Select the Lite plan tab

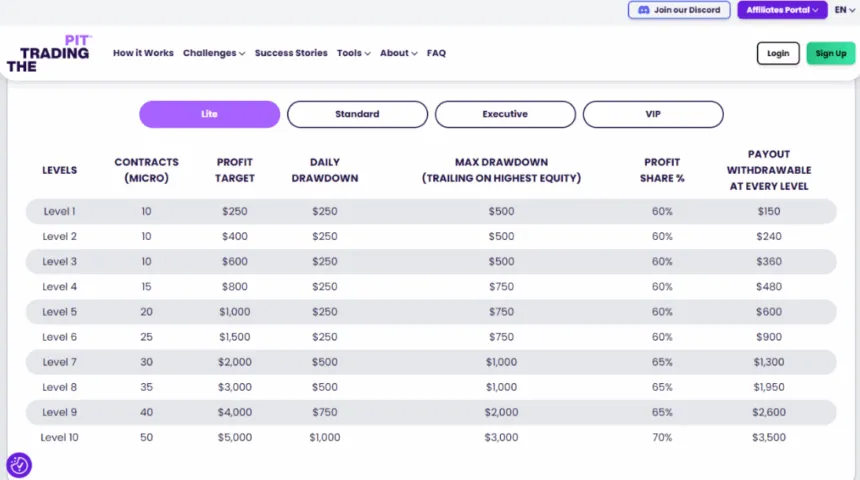[x=209, y=114]
